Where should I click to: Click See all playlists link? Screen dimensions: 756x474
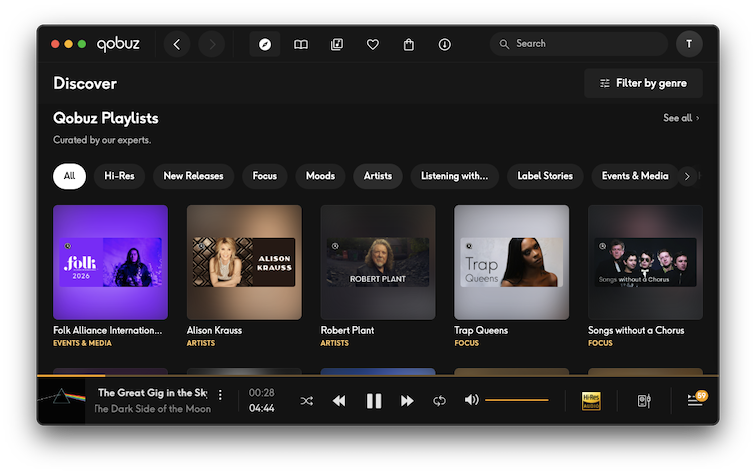click(x=681, y=118)
